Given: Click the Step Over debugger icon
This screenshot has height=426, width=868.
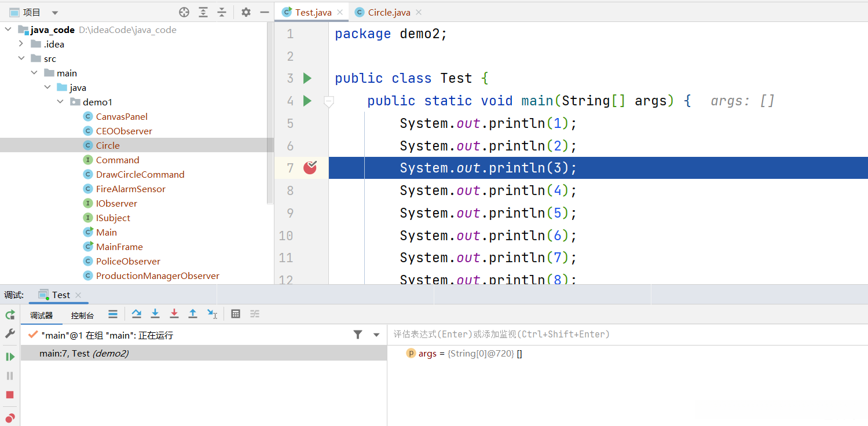Looking at the screenshot, I should click(137, 314).
